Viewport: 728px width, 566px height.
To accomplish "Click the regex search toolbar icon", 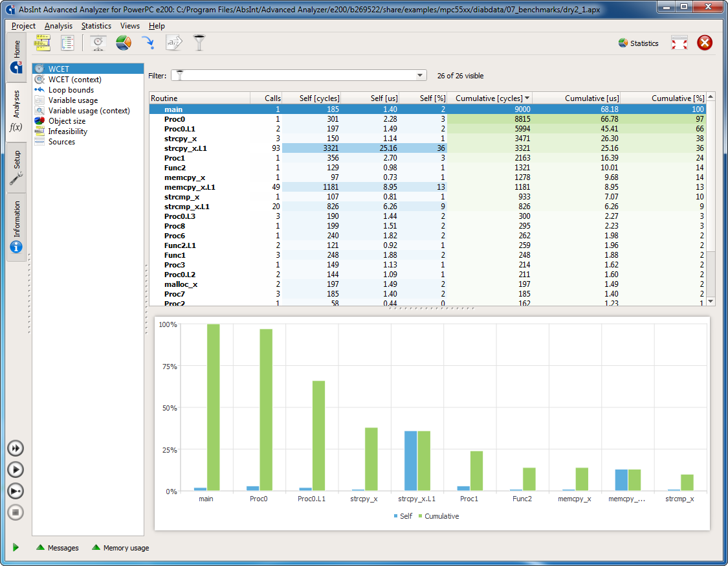I will coord(173,43).
